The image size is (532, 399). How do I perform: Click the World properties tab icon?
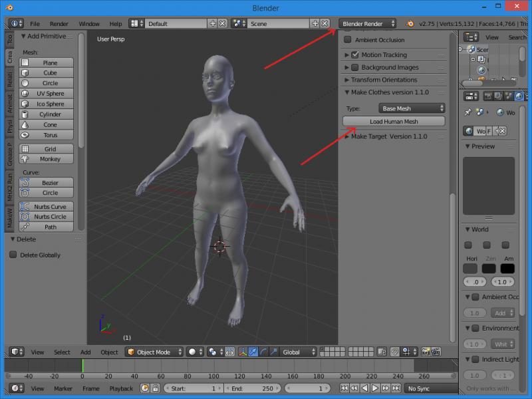(519, 96)
